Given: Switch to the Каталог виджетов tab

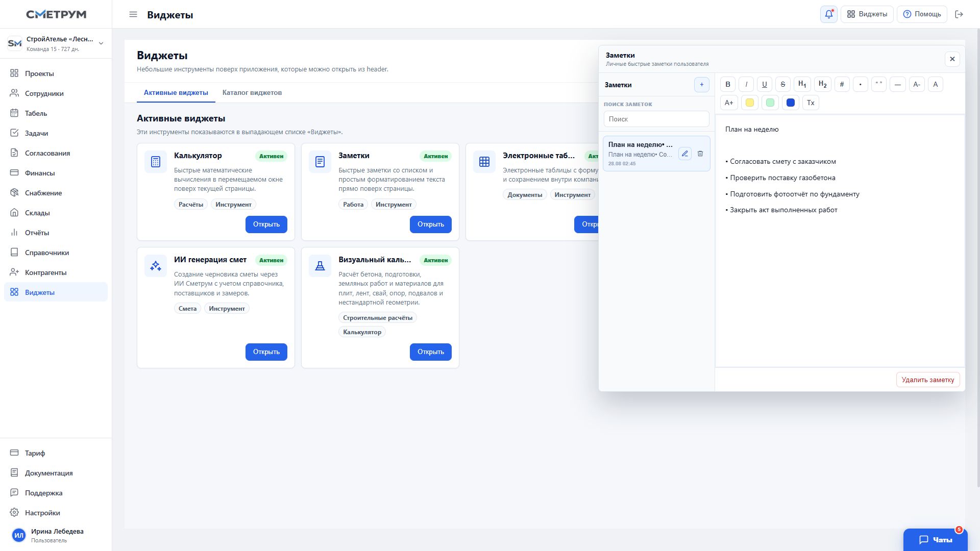Looking at the screenshot, I should click(252, 93).
